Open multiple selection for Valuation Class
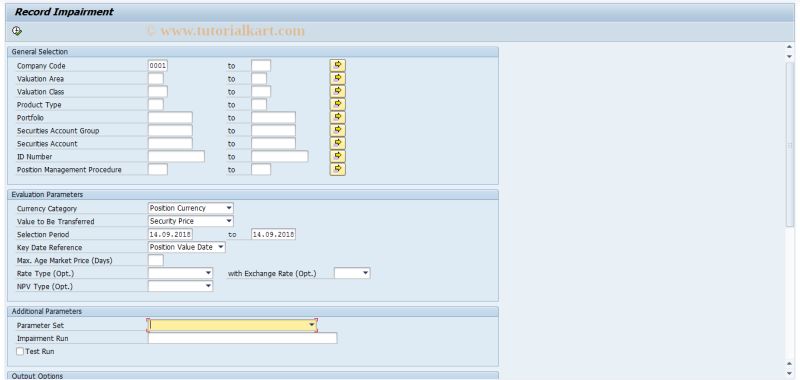The width and height of the screenshot is (800, 380). pyautogui.click(x=338, y=91)
